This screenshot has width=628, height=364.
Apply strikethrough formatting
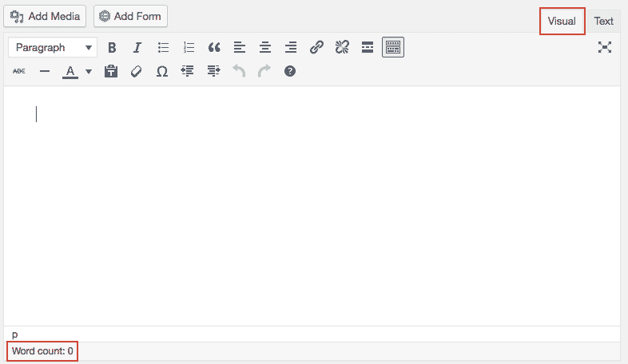click(x=19, y=71)
